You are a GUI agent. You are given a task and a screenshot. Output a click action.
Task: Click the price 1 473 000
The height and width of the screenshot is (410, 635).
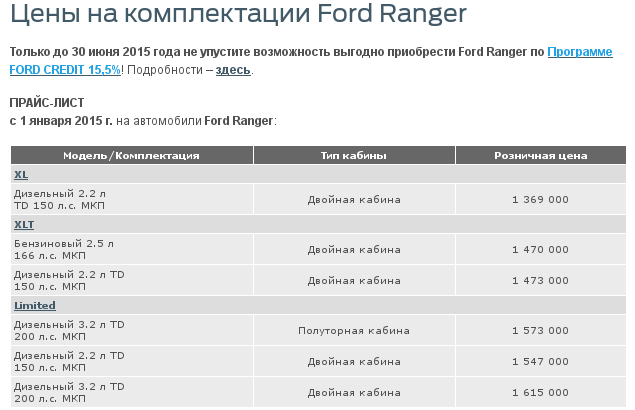(540, 279)
